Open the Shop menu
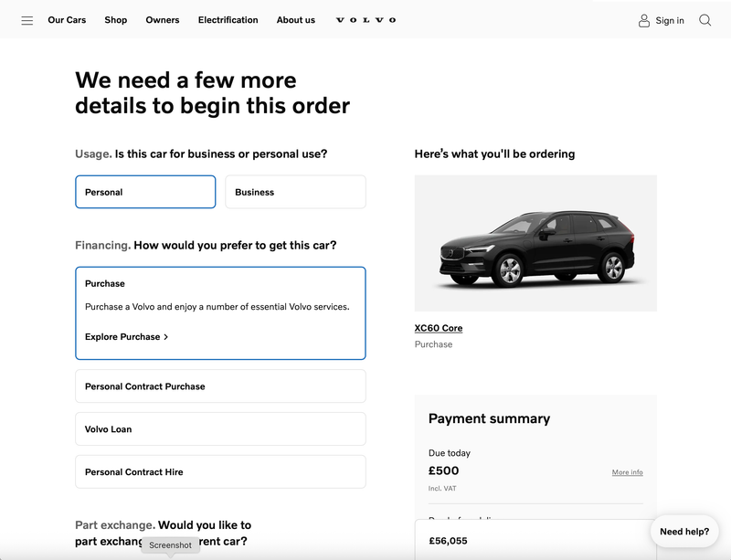This screenshot has width=731, height=560. tap(115, 19)
